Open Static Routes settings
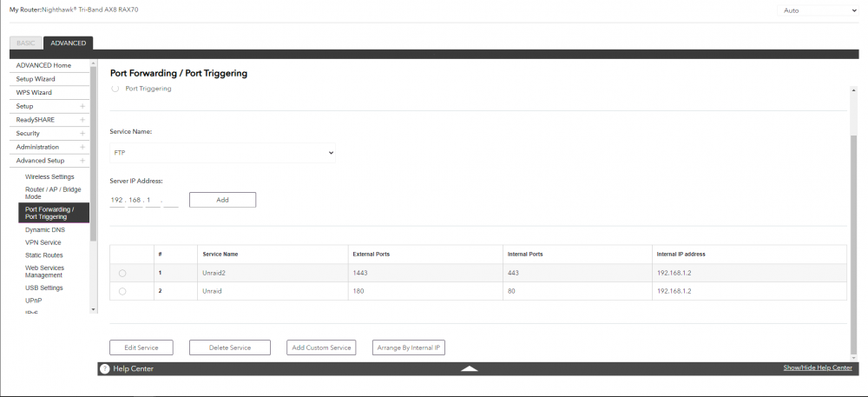The height and width of the screenshot is (397, 868). tap(43, 255)
